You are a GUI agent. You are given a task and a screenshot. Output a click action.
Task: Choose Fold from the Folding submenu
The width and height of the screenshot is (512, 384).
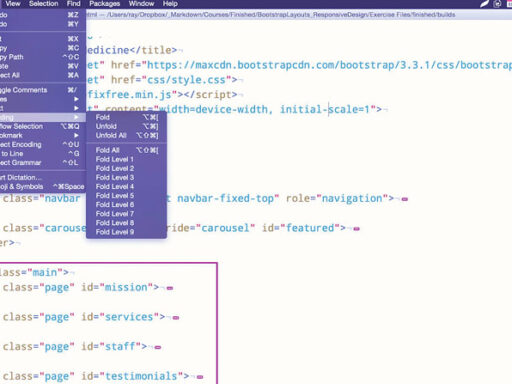tap(126, 117)
